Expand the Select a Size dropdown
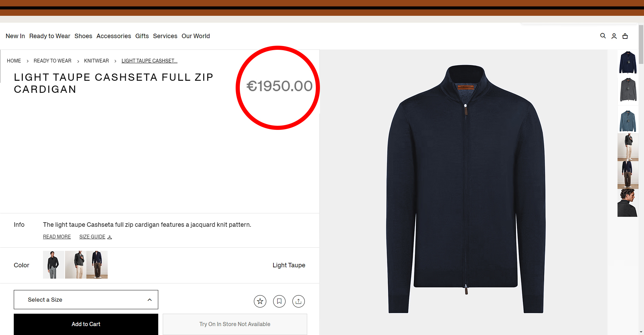Screen dimensions: 644x335 pyautogui.click(x=86, y=300)
